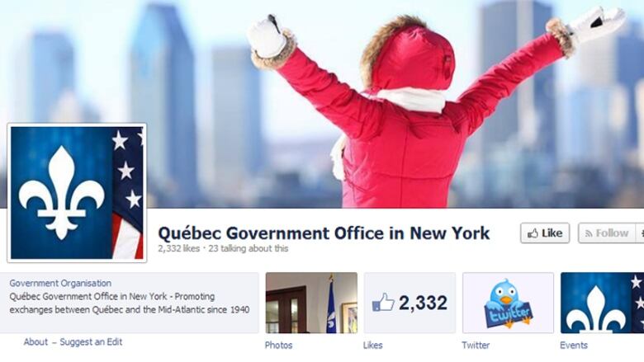Screen dimensions: 644x362
Task: Click the Québec Government Office in New York title
Action: click(x=324, y=233)
